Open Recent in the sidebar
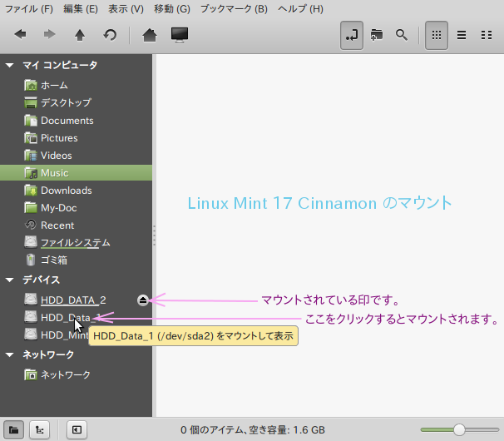The width and height of the screenshot is (504, 441). click(x=76, y=225)
